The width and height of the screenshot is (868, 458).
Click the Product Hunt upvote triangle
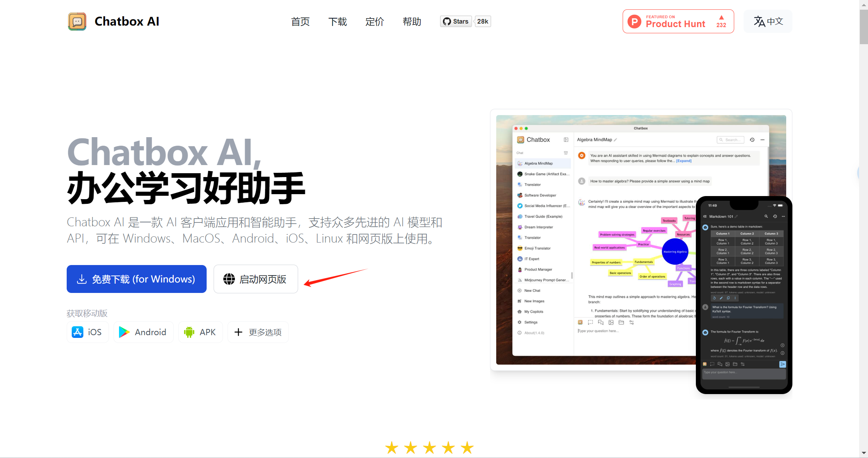point(721,17)
